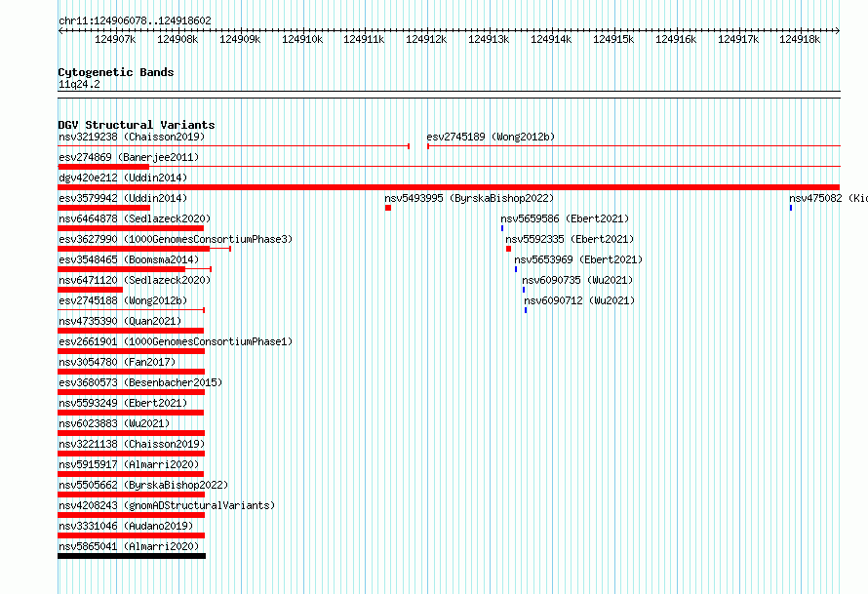Open nsv5915917 (Almarri2020) label

[129, 464]
